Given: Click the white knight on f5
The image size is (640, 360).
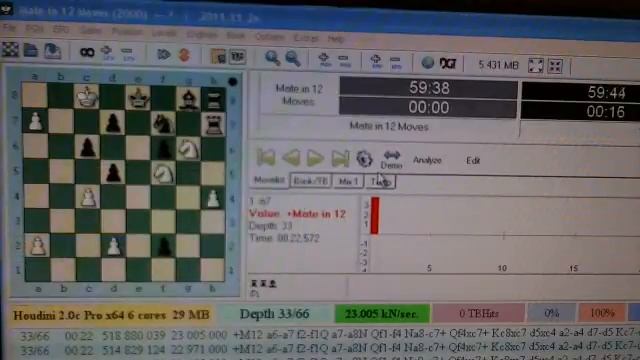Looking at the screenshot, I should click(163, 173).
